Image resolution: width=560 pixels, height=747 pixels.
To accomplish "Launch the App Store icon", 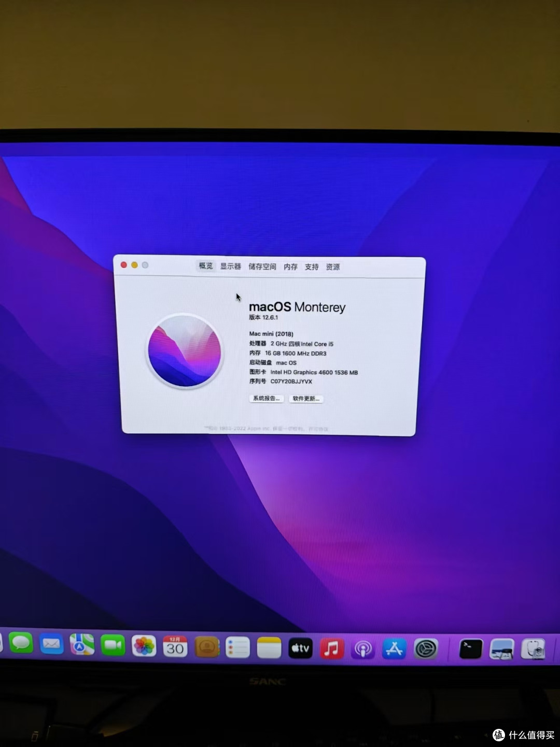I will point(395,649).
